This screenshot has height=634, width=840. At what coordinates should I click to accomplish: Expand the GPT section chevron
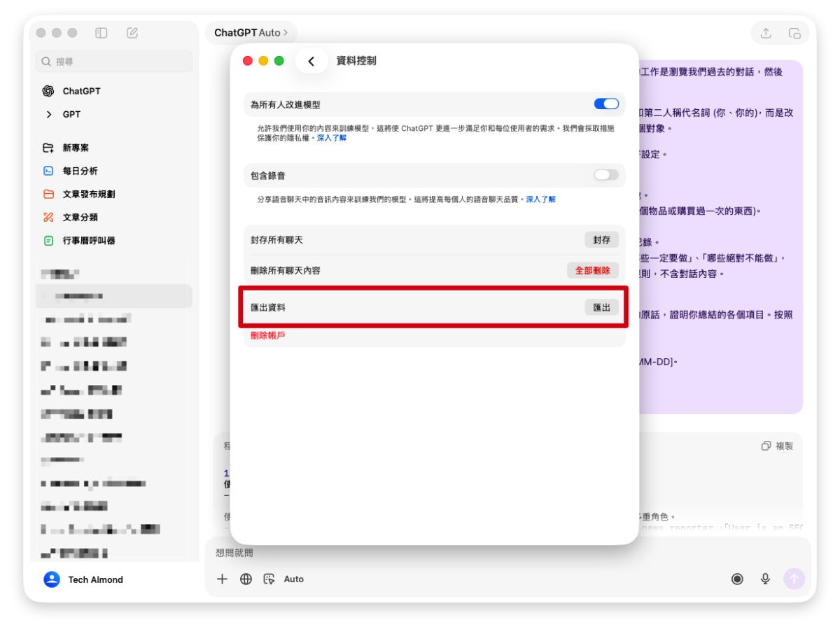(48, 114)
